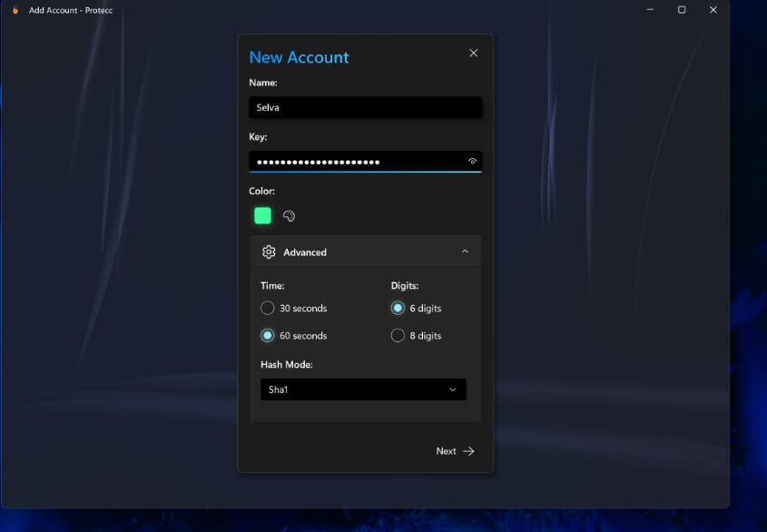Screen dimensions: 767x532
Task: Click the Name field containing Selva
Action: pos(365,107)
